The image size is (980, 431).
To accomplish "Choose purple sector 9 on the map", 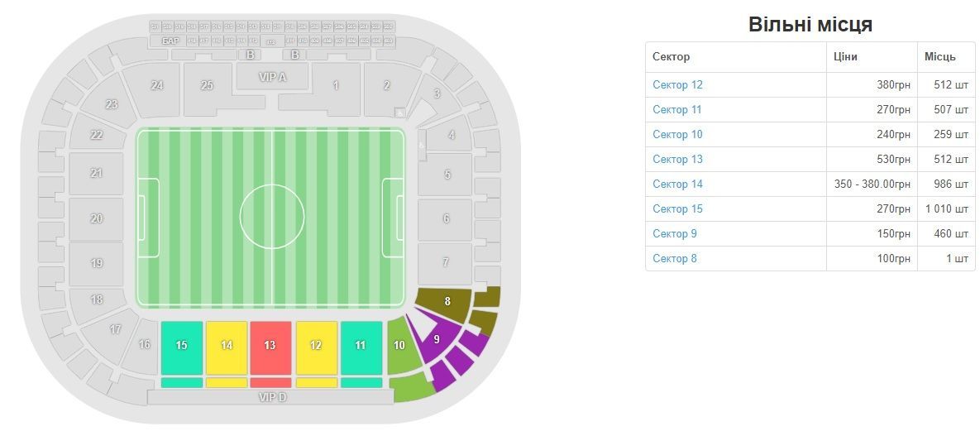I will point(437,339).
